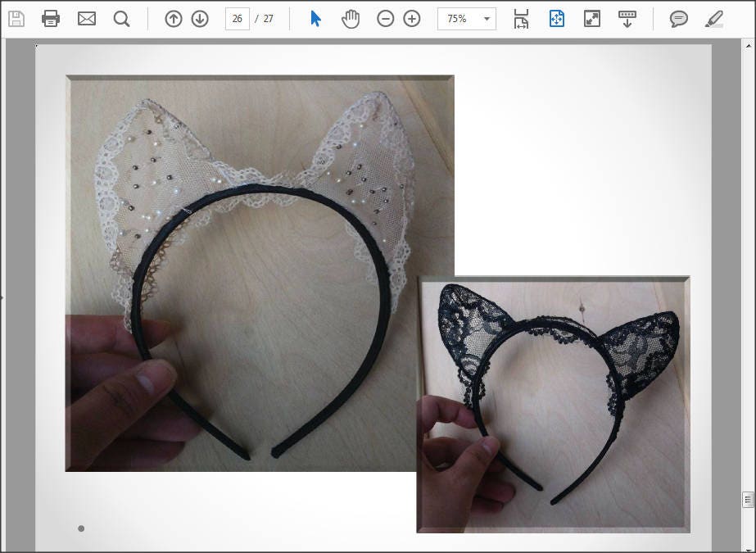
Task: Open the Find search tool
Action: click(121, 18)
